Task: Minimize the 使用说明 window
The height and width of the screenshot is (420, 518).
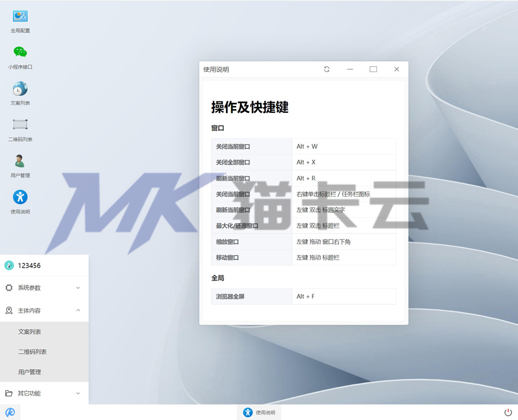Action: tap(350, 69)
